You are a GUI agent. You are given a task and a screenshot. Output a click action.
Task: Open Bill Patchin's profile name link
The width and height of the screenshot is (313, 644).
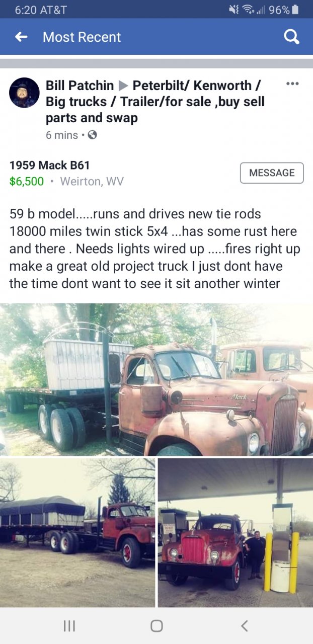pos(80,86)
